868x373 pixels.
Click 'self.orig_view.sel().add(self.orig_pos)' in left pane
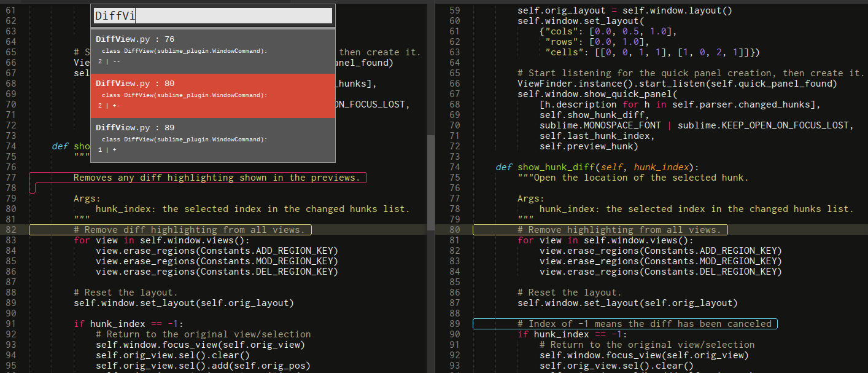203,366
